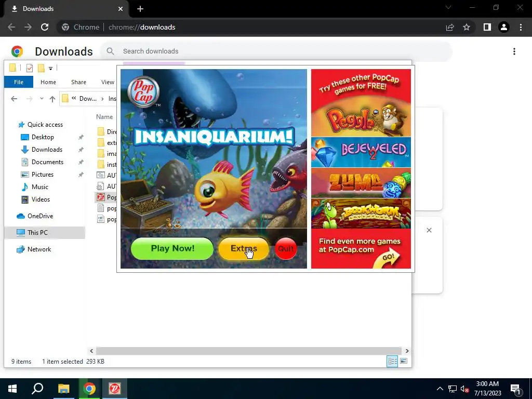Image resolution: width=532 pixels, height=399 pixels.
Task: Open Chrome Downloads page more actions menu
Action: [x=514, y=51]
